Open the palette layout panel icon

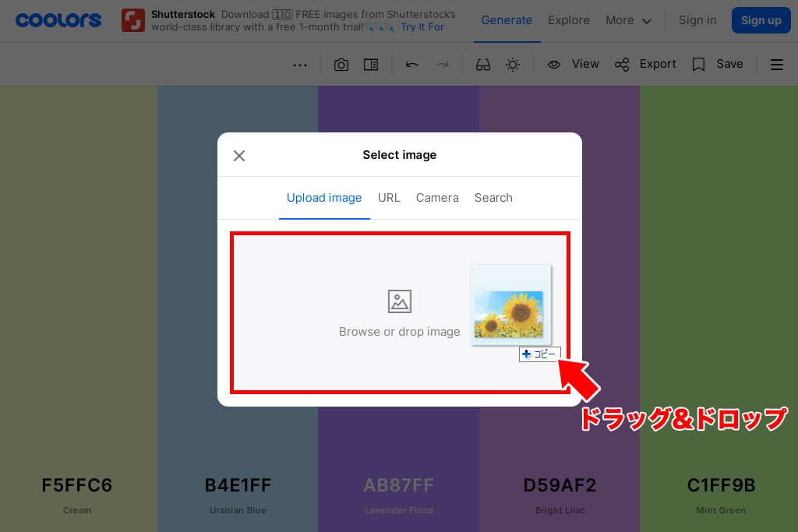(371, 65)
